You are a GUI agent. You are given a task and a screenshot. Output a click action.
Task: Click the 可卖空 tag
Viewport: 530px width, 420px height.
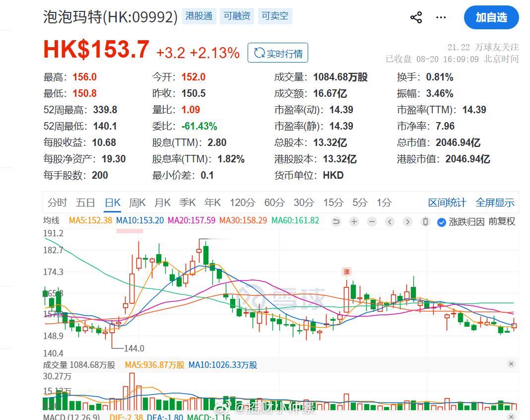pyautogui.click(x=275, y=16)
